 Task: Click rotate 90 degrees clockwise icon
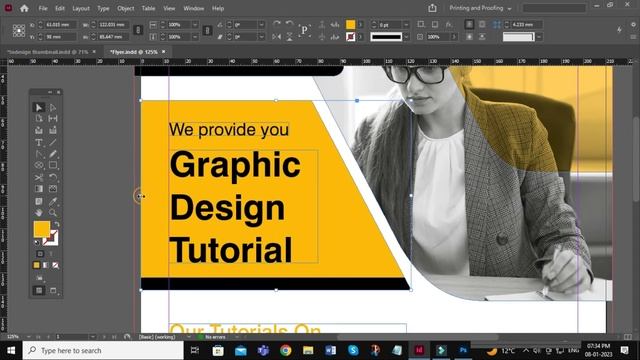pos(276,24)
